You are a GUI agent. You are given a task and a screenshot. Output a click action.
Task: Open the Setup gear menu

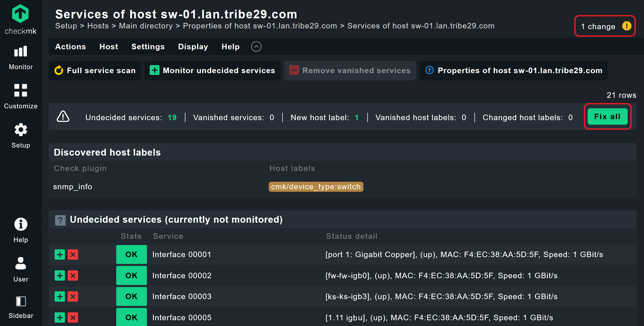pos(21,136)
